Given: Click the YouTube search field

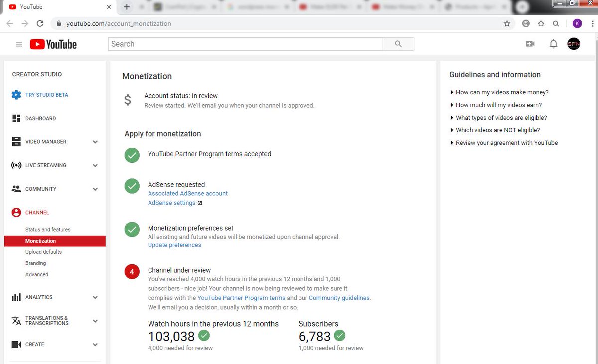Looking at the screenshot, I should pos(245,44).
